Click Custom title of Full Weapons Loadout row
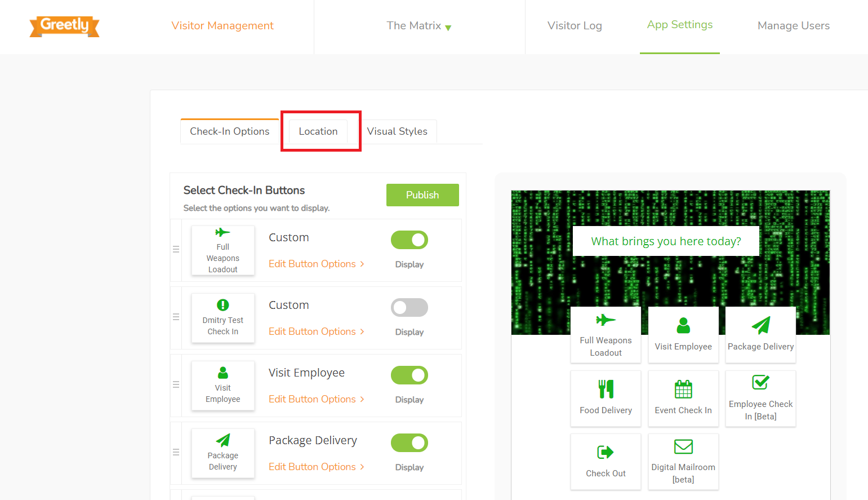 289,237
